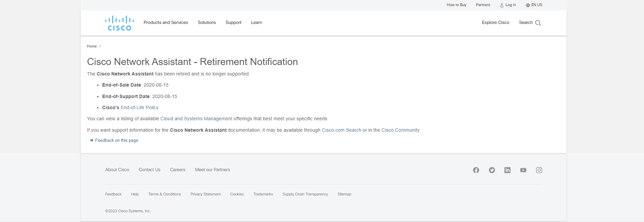
Task: Open the Sitemap footer link
Action: tap(344, 194)
